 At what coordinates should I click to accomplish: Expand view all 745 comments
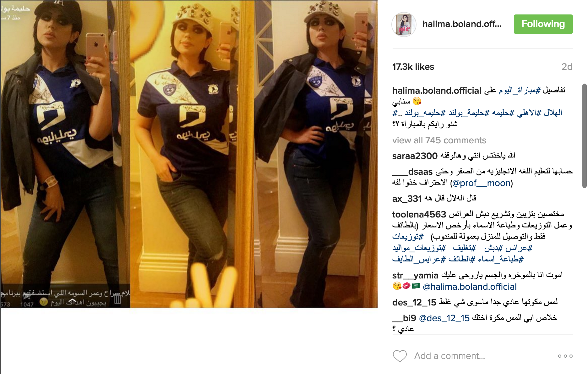439,140
